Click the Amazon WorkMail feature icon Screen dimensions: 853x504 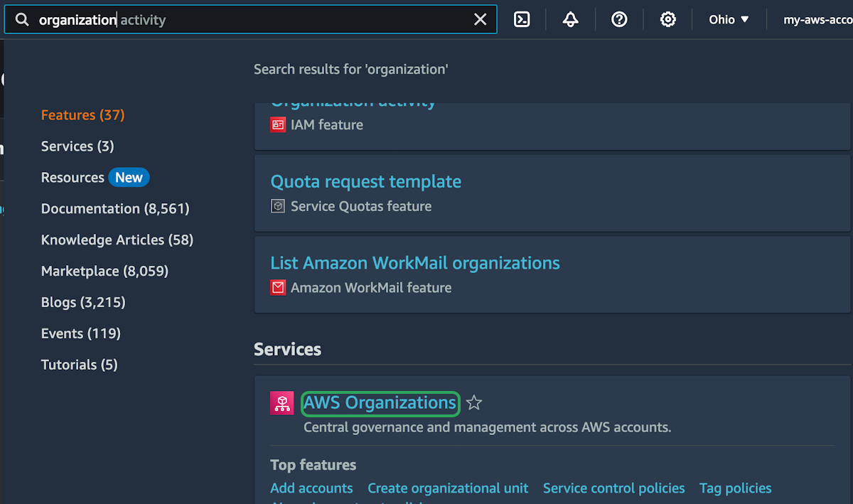coord(278,288)
